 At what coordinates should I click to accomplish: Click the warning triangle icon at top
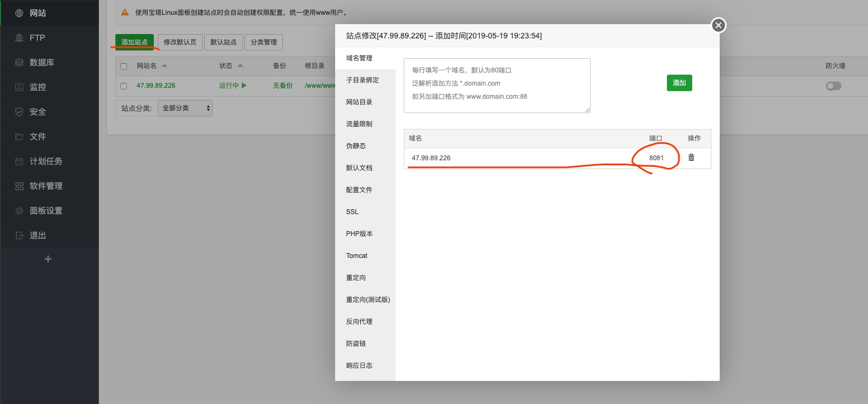pos(125,12)
